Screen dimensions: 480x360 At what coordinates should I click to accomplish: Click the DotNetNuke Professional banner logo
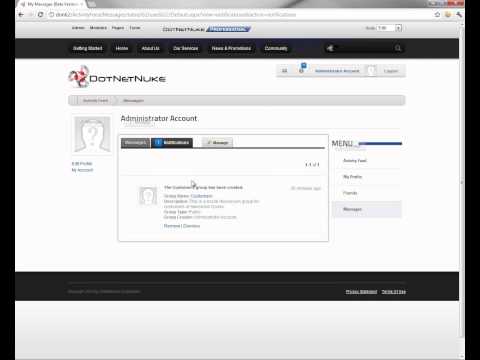(206, 29)
